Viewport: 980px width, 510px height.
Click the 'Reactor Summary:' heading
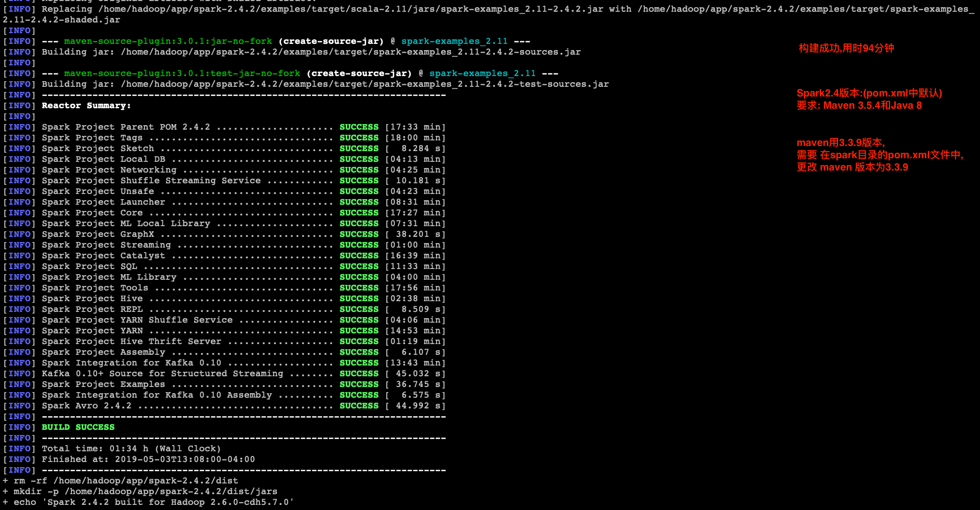(x=86, y=106)
